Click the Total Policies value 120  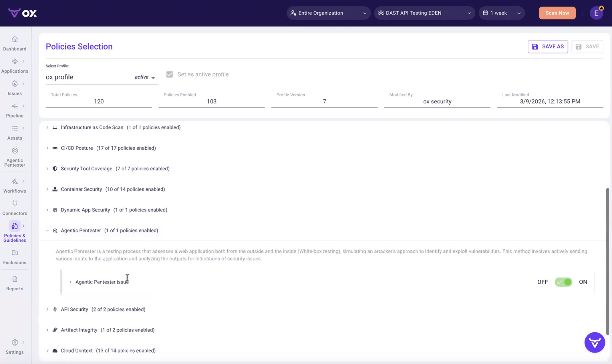click(x=99, y=101)
